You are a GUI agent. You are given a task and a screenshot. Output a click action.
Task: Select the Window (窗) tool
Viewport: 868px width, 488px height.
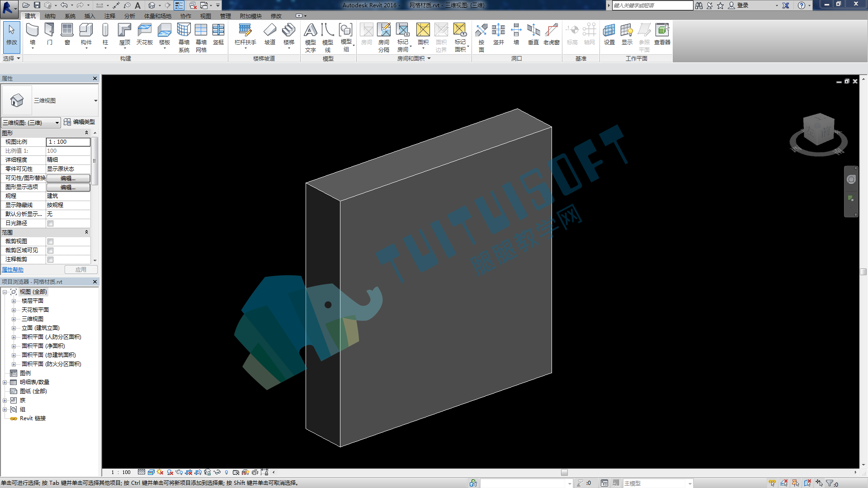pos(67,35)
